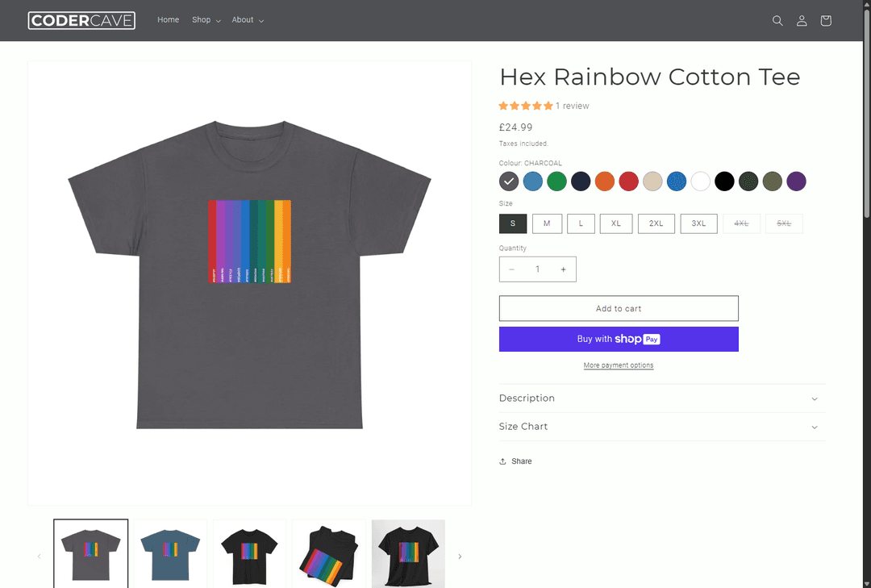871x588 pixels.
Task: Go to the Home menu item
Action: (x=169, y=20)
